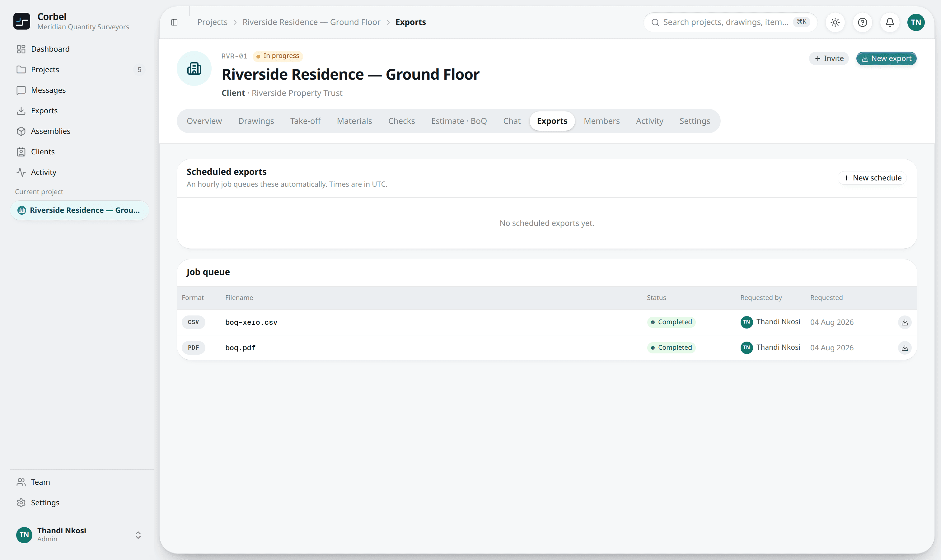Click boq-xero.csv filename

[251, 322]
